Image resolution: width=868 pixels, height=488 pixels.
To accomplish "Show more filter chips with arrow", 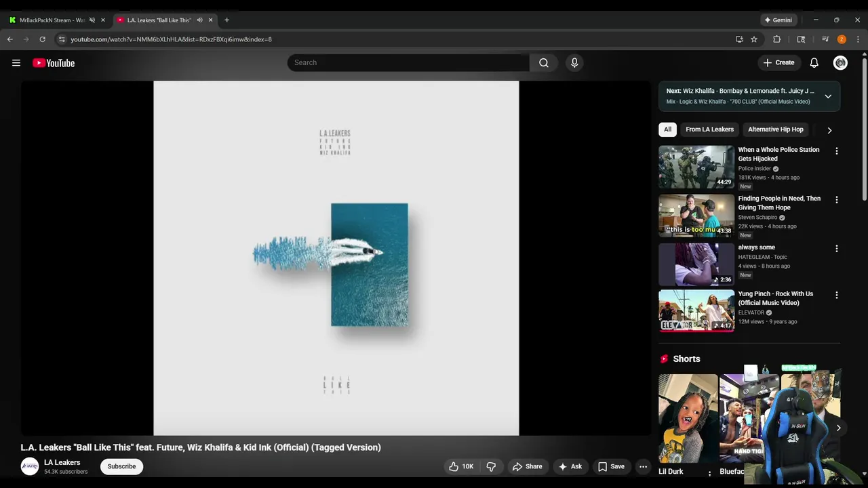I will coord(829,130).
